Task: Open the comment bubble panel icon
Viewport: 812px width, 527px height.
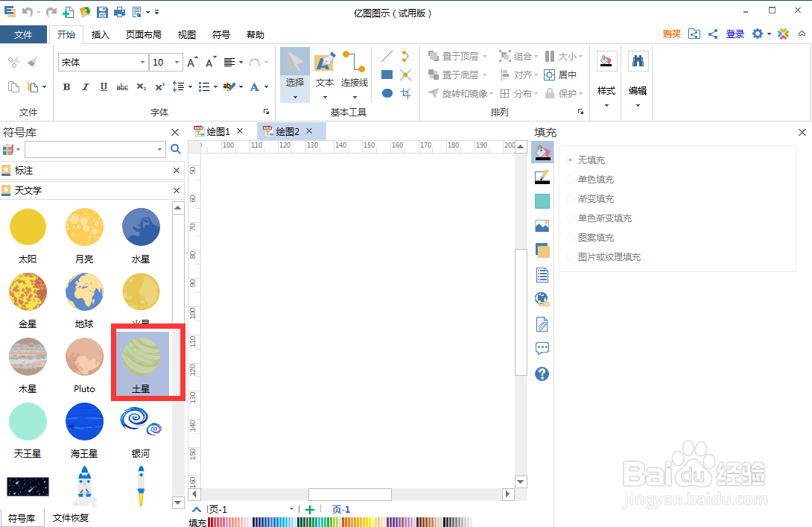Action: tap(542, 348)
